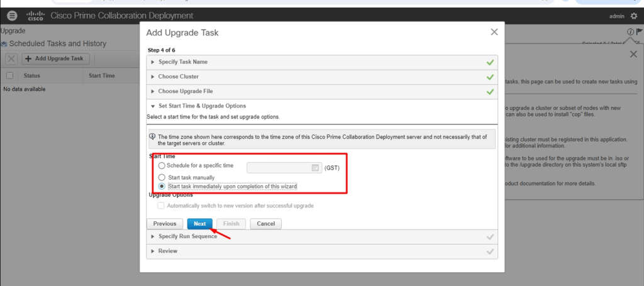Open the calendar date picker icon
The width and height of the screenshot is (644, 286).
316,167
